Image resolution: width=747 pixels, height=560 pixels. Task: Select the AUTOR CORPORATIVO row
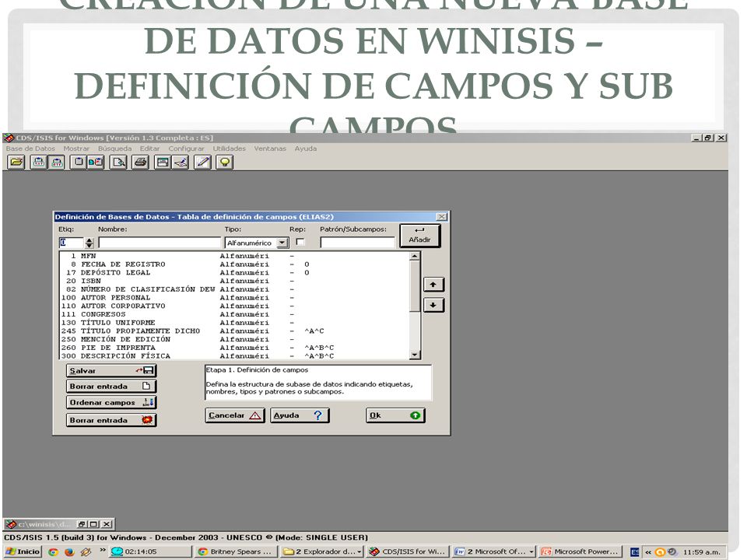pos(234,306)
